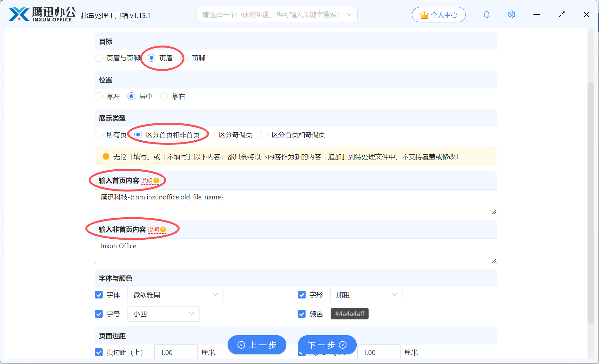The height and width of the screenshot is (364, 599).
Task: Proceed with 下一步 button
Action: coord(327,345)
